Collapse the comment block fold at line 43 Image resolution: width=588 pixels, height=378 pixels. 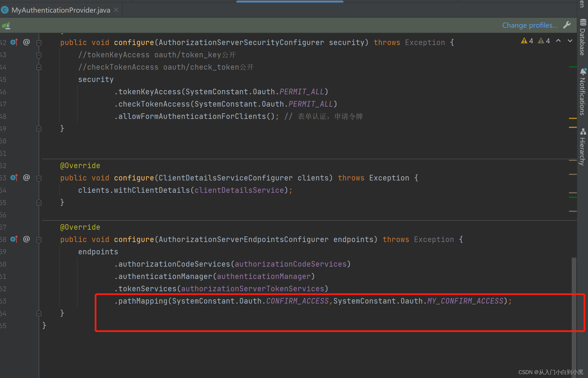39,55
